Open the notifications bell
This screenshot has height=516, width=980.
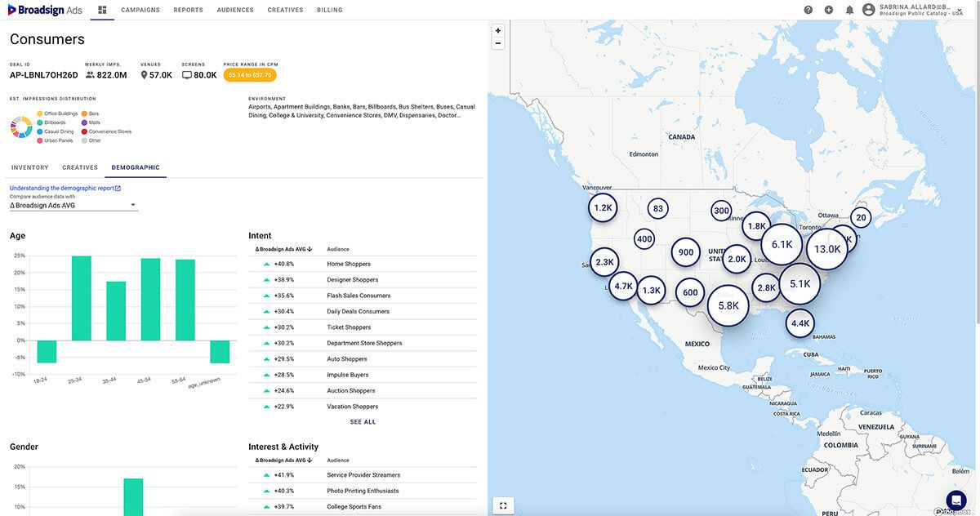point(849,10)
